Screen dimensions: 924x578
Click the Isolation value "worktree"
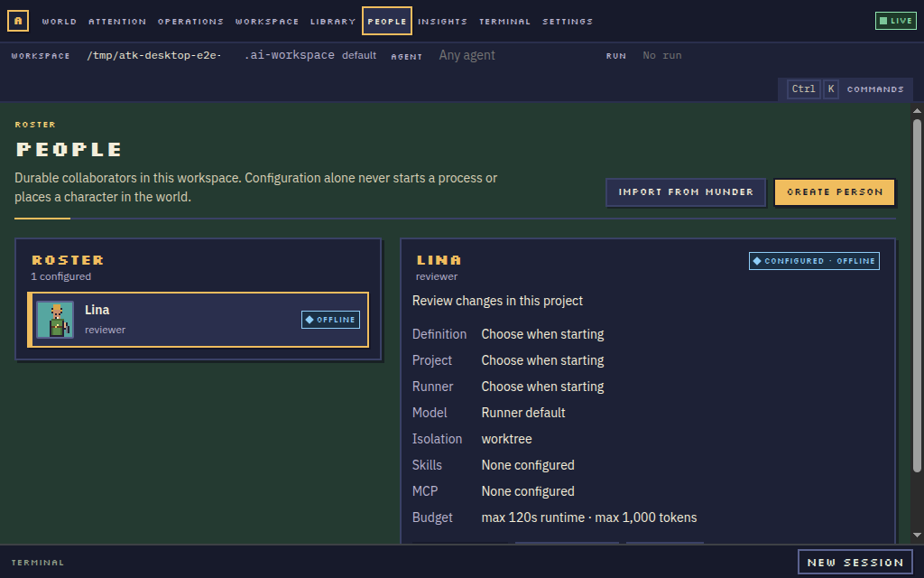pyautogui.click(x=507, y=439)
